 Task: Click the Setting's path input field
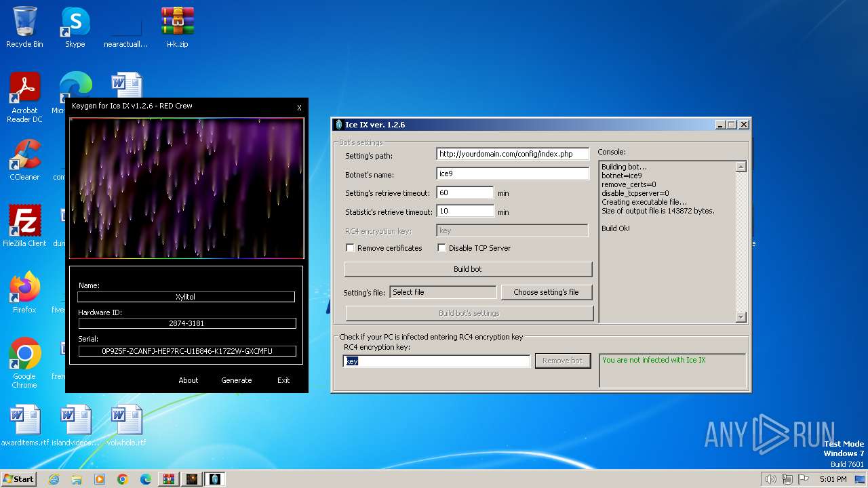[x=513, y=155]
